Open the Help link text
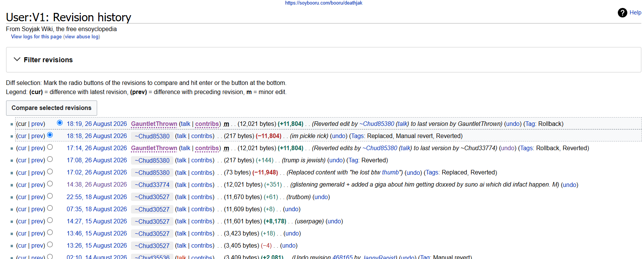Image resolution: width=644 pixels, height=259 pixels. click(635, 13)
